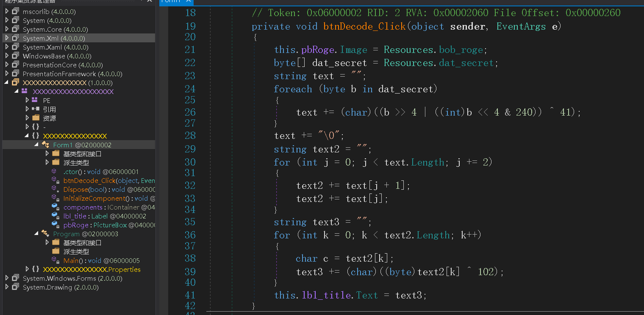
Task: Expand the 资源 resources node
Action: pos(27,118)
